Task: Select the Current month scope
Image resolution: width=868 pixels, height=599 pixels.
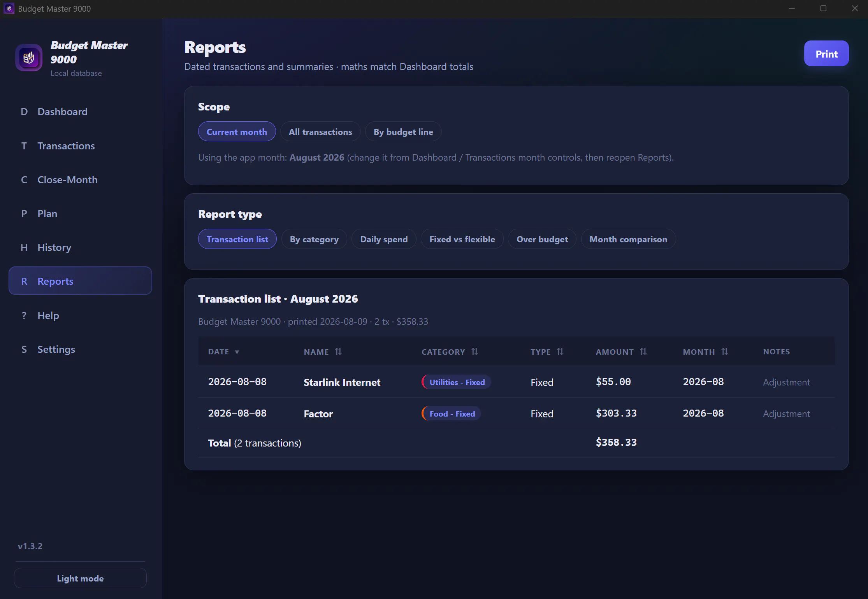Action: click(x=237, y=132)
